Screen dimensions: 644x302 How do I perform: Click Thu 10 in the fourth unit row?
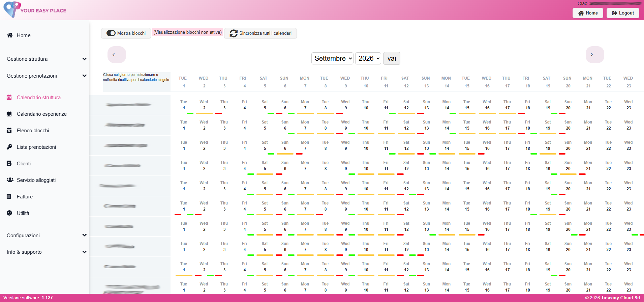pos(366,166)
